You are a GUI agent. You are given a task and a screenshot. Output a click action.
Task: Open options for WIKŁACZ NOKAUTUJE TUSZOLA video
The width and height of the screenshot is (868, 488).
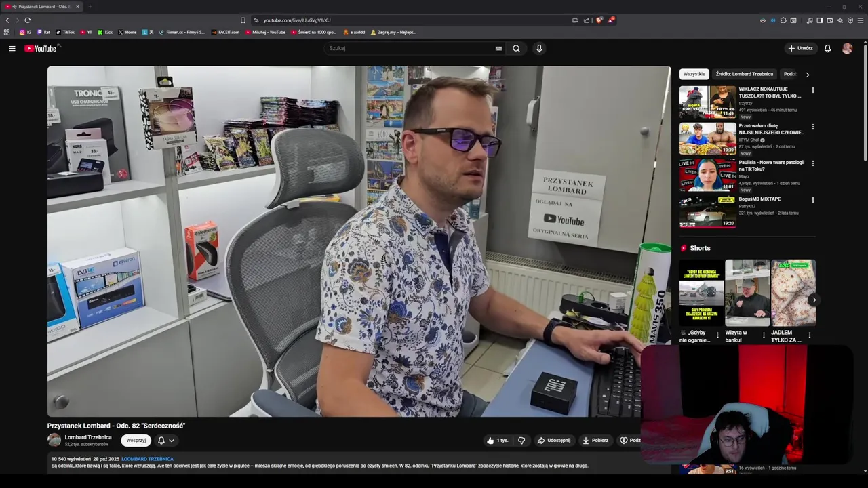[x=813, y=90]
